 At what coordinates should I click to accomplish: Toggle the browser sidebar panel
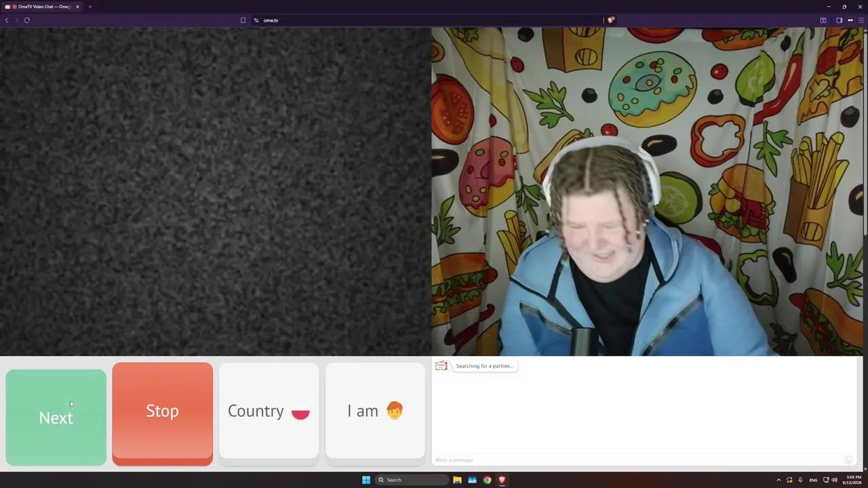839,20
